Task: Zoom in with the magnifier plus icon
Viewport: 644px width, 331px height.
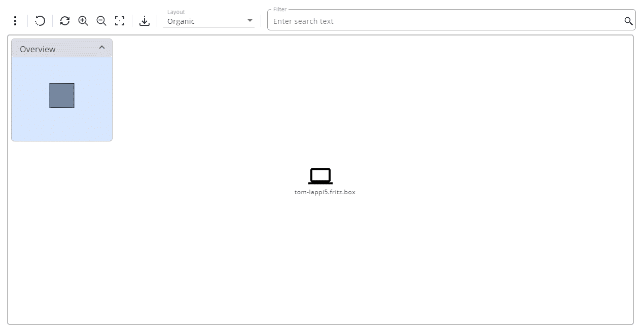Action: (x=83, y=21)
